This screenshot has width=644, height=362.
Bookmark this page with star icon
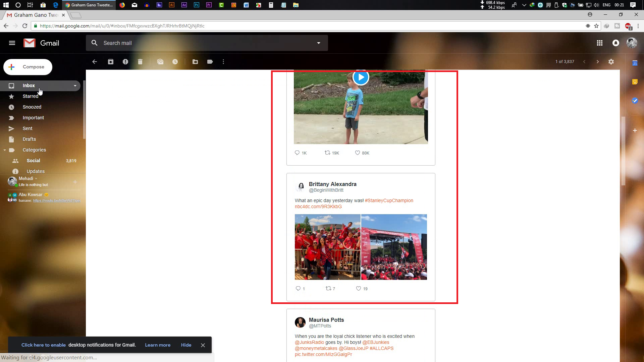596,26
